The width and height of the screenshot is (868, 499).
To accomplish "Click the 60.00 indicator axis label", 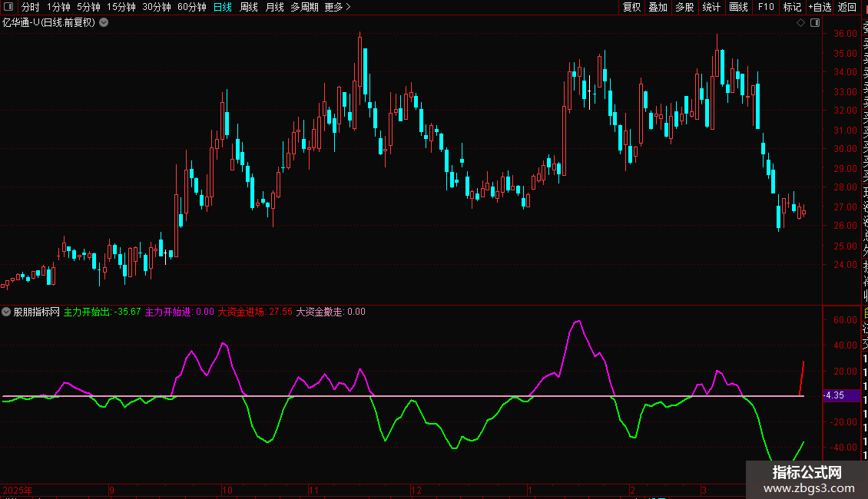I will 845,320.
